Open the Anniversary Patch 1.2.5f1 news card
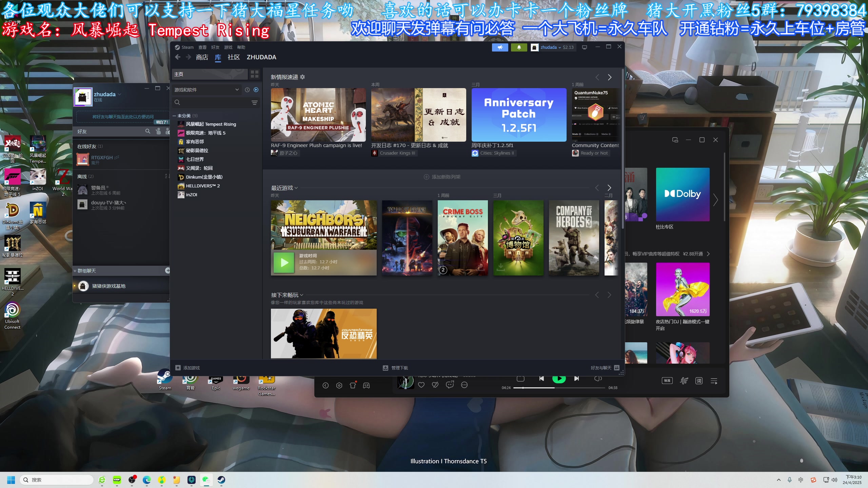The height and width of the screenshot is (488, 868). click(x=519, y=115)
